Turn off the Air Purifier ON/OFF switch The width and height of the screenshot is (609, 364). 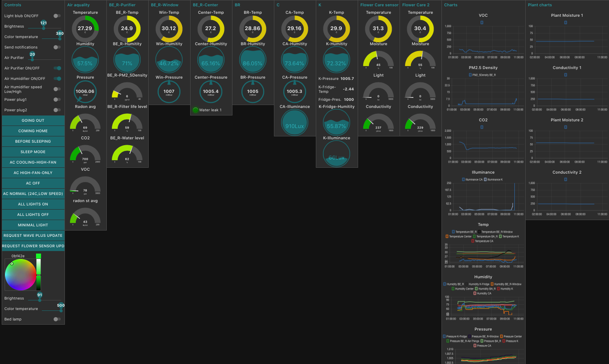point(57,68)
